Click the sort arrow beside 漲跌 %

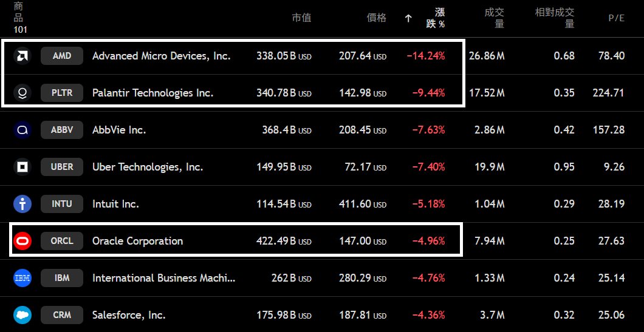point(408,18)
